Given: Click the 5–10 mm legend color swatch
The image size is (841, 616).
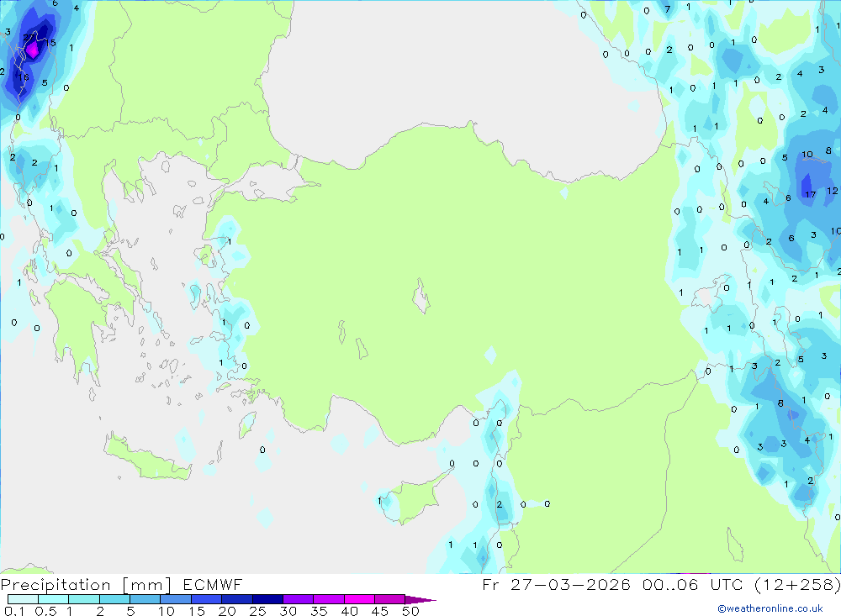Looking at the screenshot, I should 145,599.
